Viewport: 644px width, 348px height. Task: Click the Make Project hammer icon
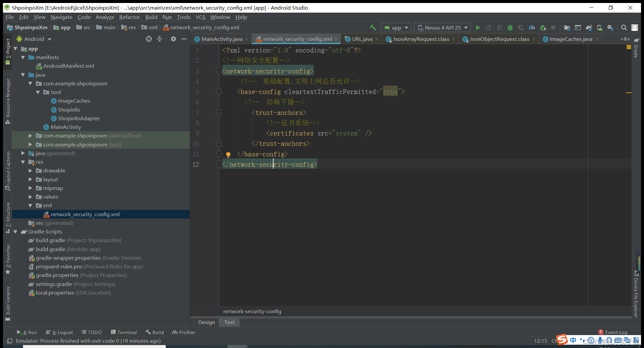click(x=373, y=28)
